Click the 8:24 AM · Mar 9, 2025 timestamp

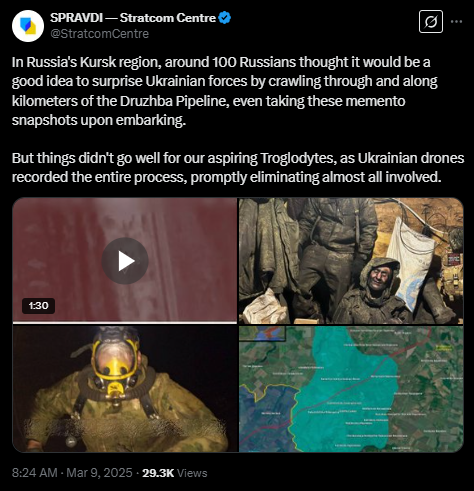(x=72, y=473)
